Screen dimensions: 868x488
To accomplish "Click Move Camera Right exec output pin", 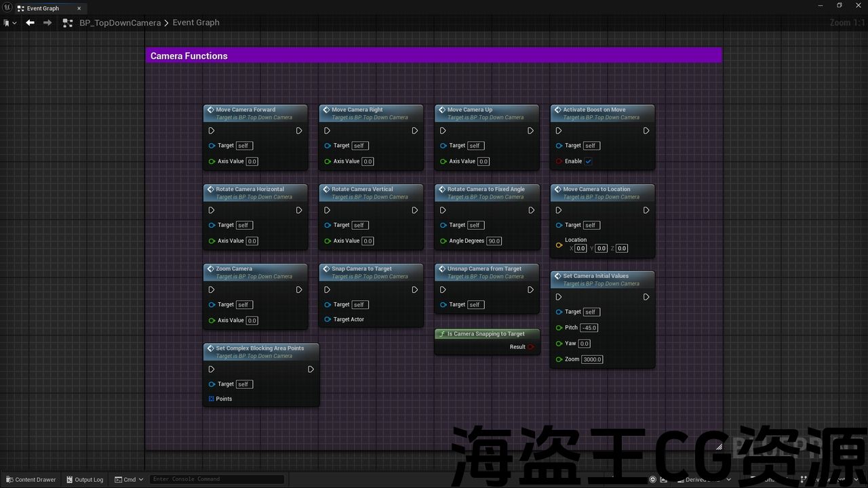I will coord(415,131).
